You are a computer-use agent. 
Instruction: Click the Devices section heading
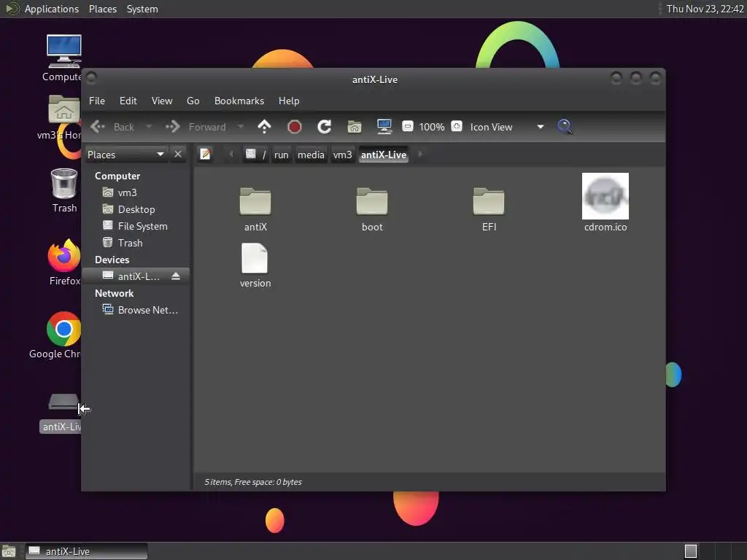point(112,260)
